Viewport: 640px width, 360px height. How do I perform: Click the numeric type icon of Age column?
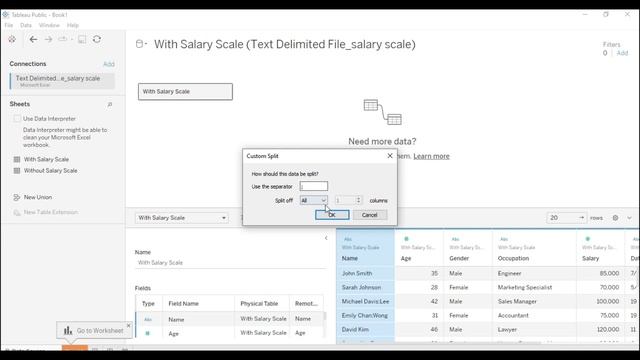(x=406, y=239)
